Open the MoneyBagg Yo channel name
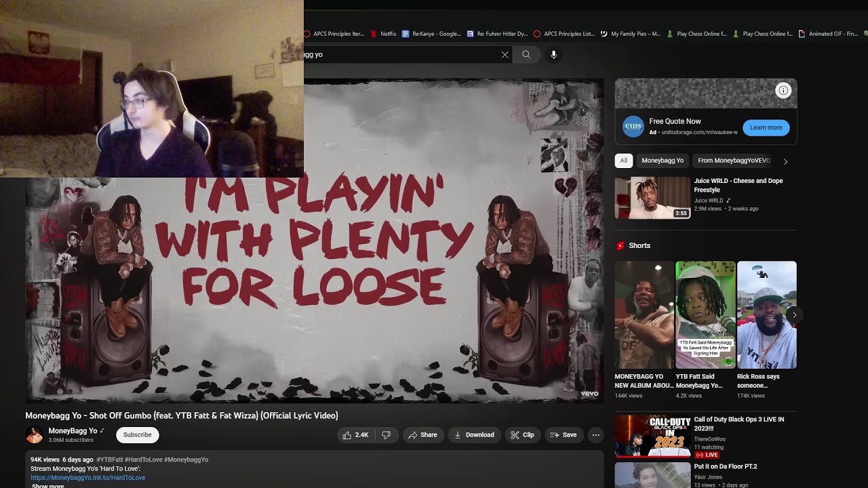 pyautogui.click(x=73, y=431)
